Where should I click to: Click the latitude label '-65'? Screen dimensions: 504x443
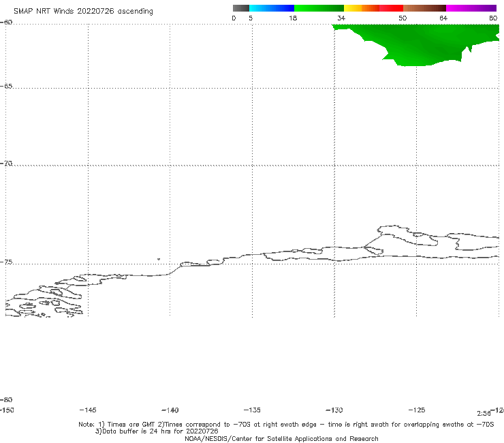point(6,87)
